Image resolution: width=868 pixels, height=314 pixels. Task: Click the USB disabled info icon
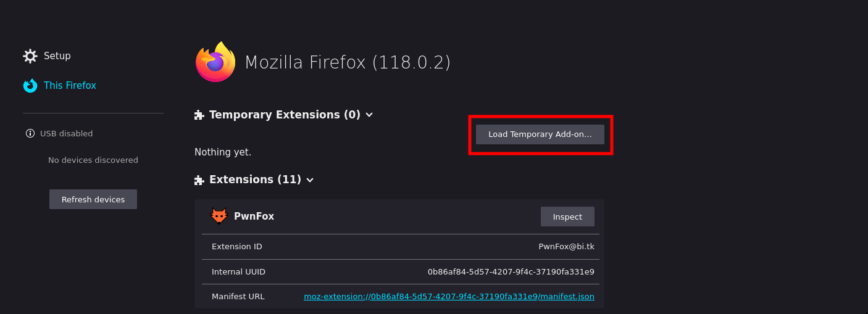point(30,133)
